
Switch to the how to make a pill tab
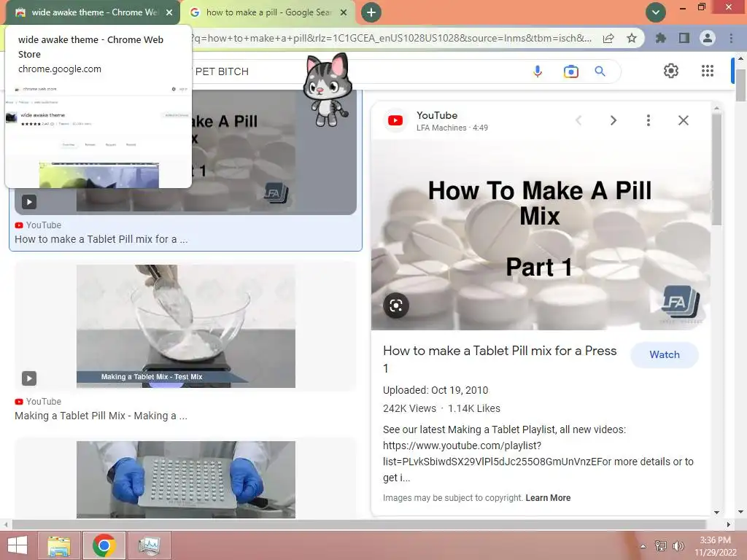click(267, 12)
